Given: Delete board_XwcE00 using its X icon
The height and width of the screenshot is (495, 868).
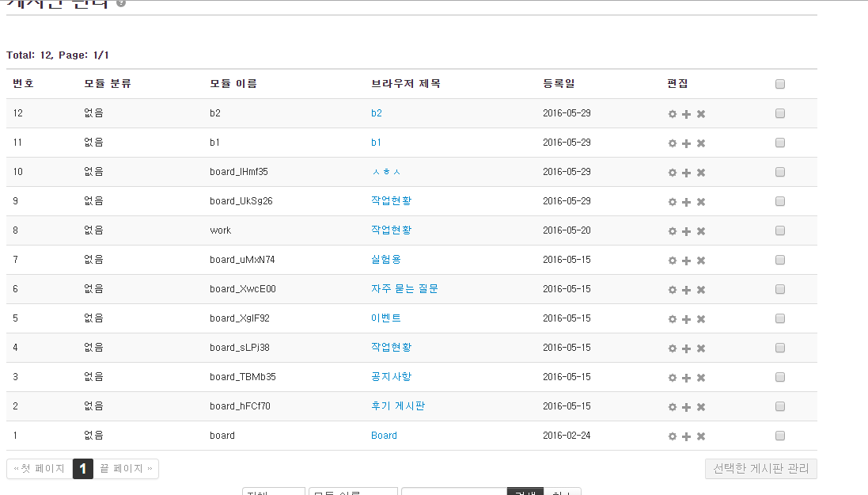Looking at the screenshot, I should coord(701,290).
